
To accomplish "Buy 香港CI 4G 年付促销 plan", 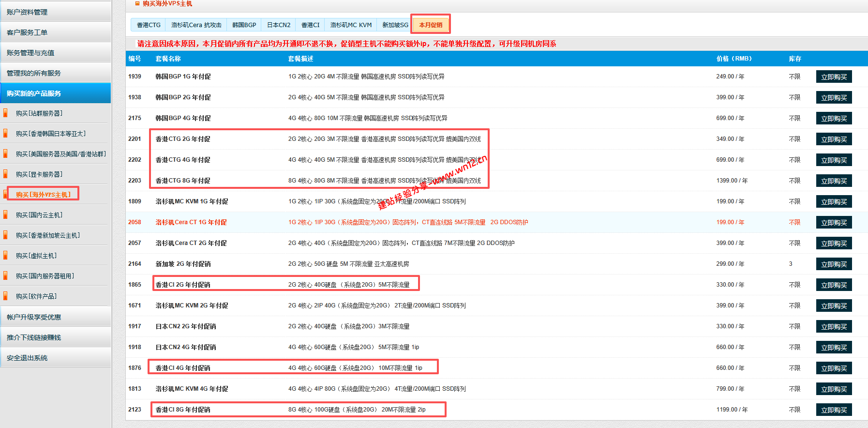I will coord(834,368).
